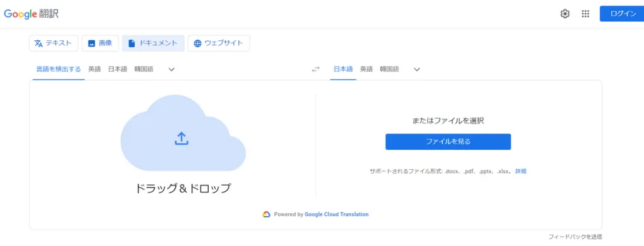The image size is (644, 246).
Task: Select 言語を検出する as source language
Action: [x=58, y=69]
